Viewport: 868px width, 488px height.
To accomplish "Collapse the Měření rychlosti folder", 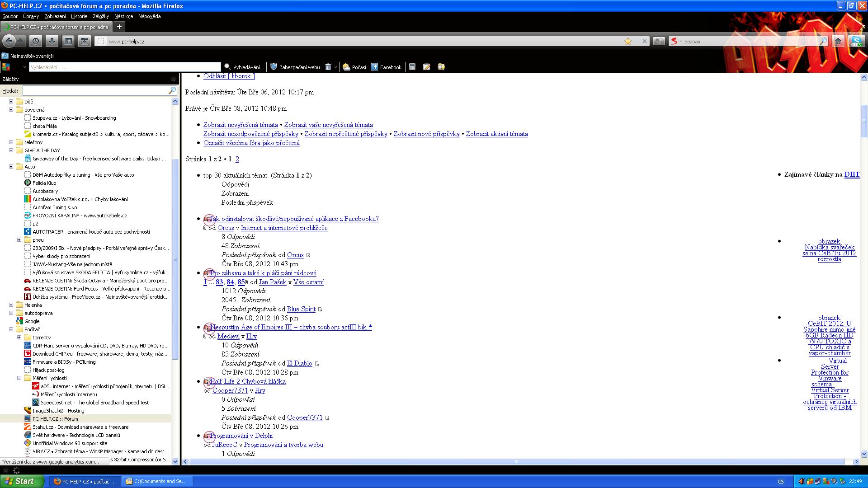I will (x=19, y=378).
